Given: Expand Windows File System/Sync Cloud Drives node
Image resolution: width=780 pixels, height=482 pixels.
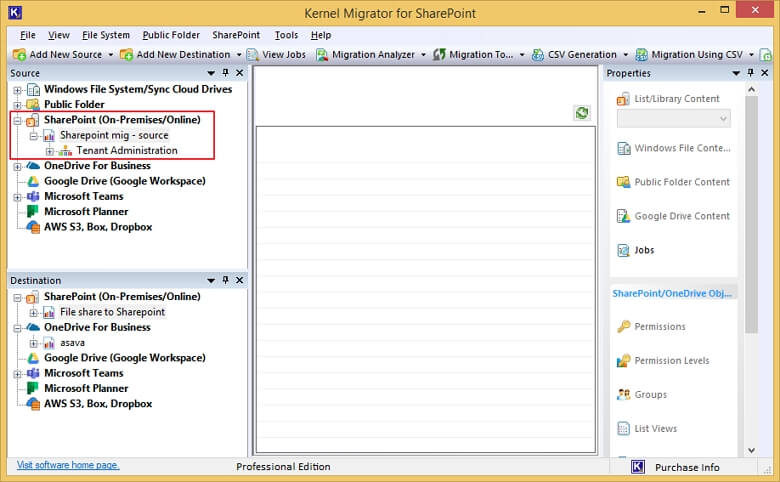Looking at the screenshot, I should coord(17,90).
